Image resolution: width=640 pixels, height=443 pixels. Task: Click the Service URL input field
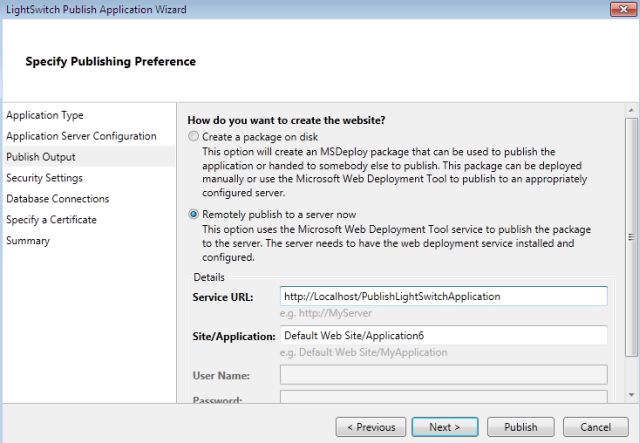[x=444, y=296]
